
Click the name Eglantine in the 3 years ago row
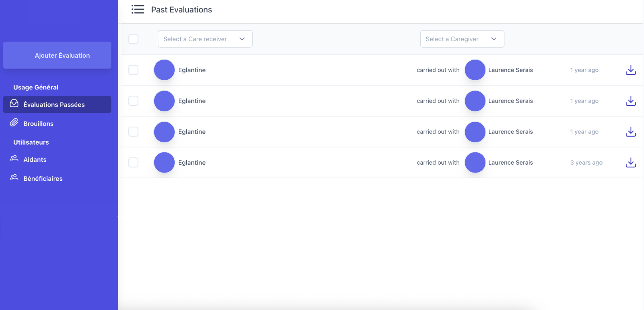click(192, 162)
